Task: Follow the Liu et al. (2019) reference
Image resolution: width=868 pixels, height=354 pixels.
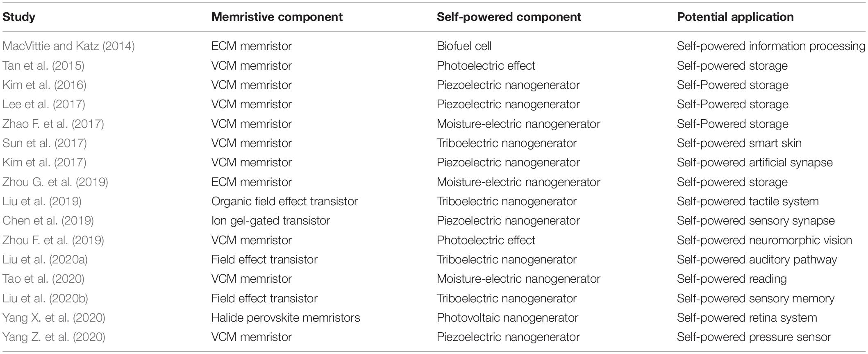Action: [x=42, y=201]
